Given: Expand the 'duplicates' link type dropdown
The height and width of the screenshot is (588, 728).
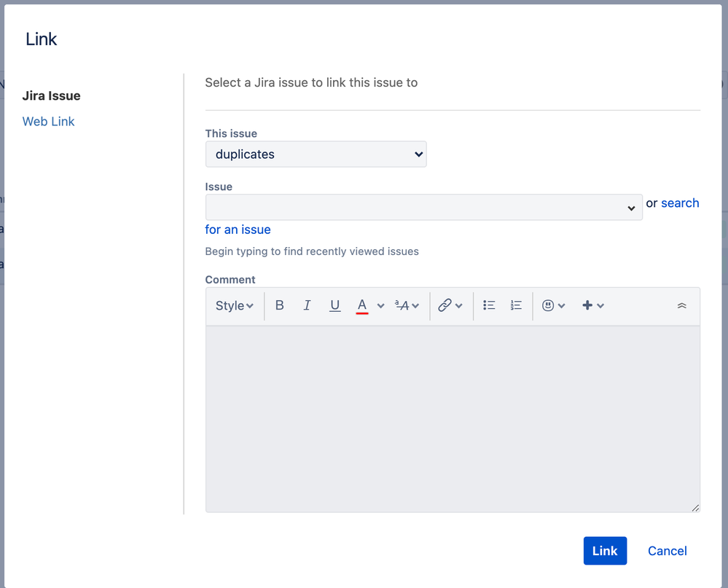Looking at the screenshot, I should click(x=316, y=154).
